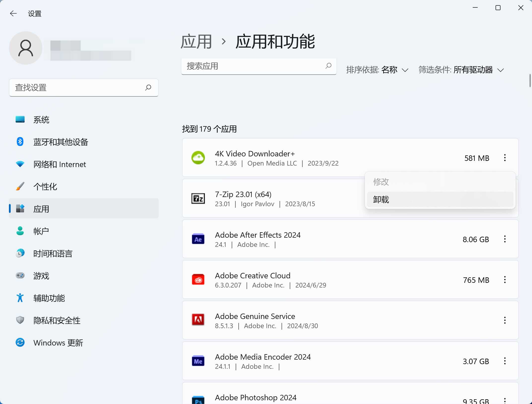Click the 8.06 GB size value
532x404 pixels.
pyautogui.click(x=476, y=239)
